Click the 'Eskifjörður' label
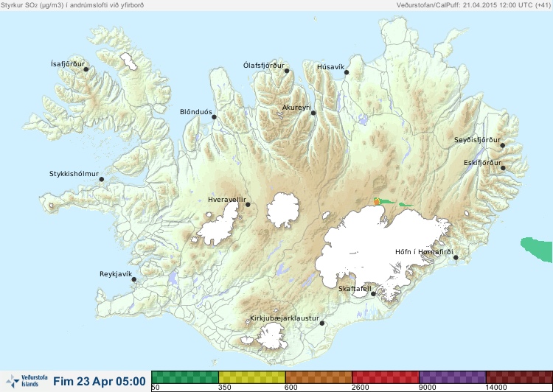Viewport: 553px width, 392px height. (482, 163)
